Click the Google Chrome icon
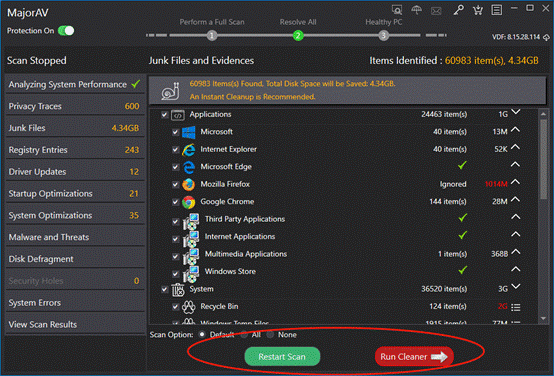Screen dimensions: 554x376 189,202
